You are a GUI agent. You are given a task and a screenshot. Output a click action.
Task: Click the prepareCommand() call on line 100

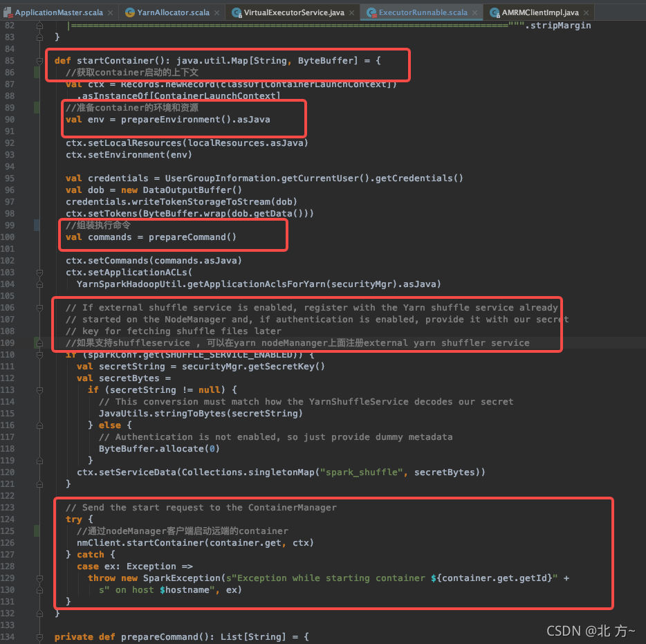pos(192,237)
